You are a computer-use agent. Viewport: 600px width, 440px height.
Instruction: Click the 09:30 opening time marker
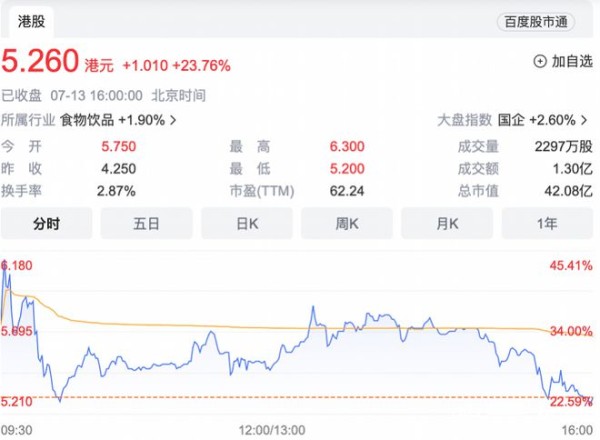[x=17, y=427]
